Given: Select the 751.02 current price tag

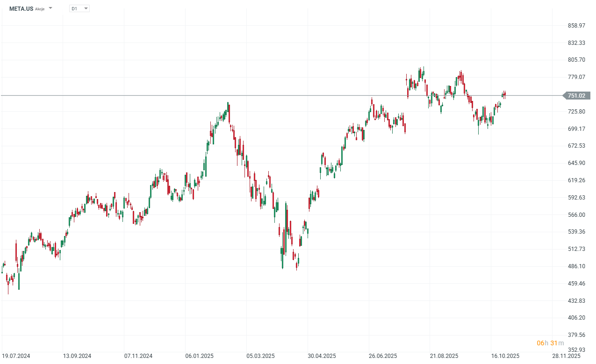Looking at the screenshot, I should click(576, 96).
